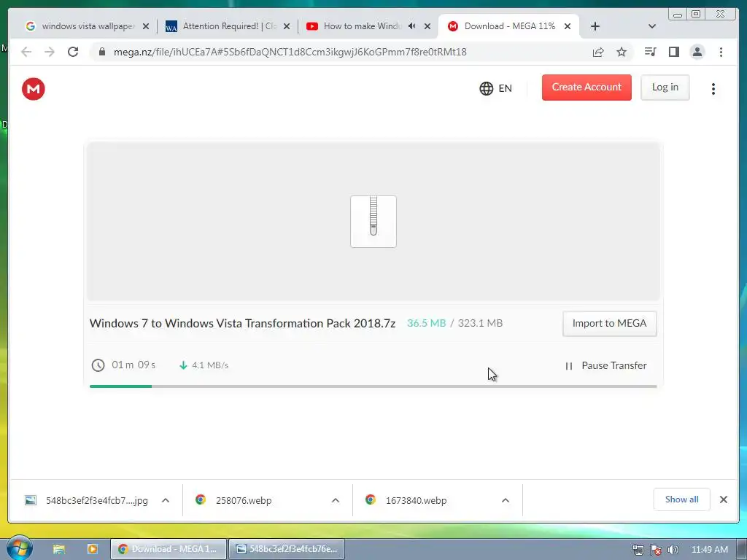Click the volume speaker tray icon
This screenshot has width=747, height=560.
[673, 550]
